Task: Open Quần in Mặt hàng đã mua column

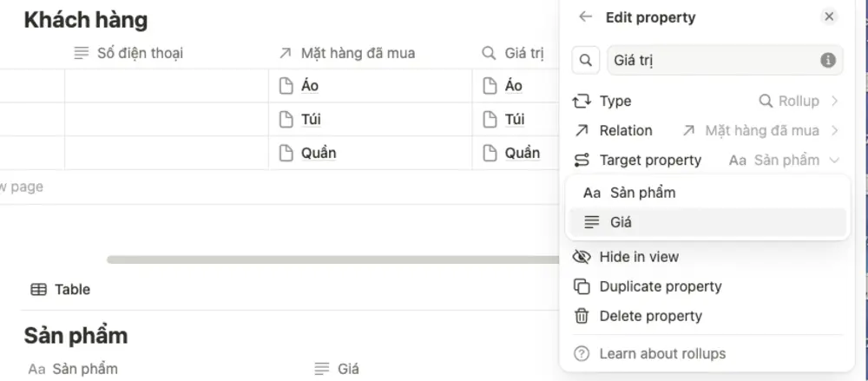Action: [319, 153]
